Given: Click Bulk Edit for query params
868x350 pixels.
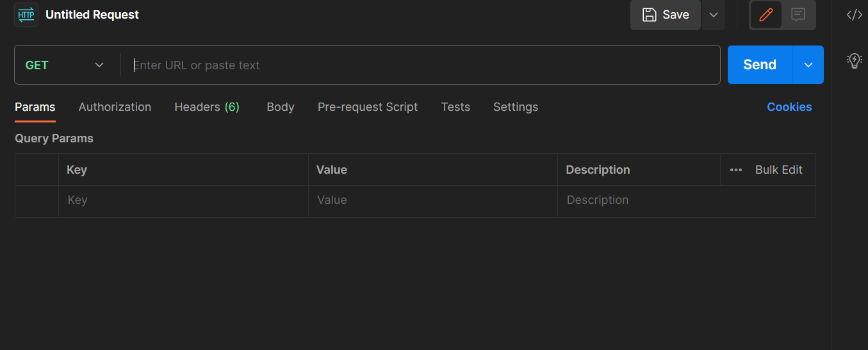Looking at the screenshot, I should tap(778, 170).
